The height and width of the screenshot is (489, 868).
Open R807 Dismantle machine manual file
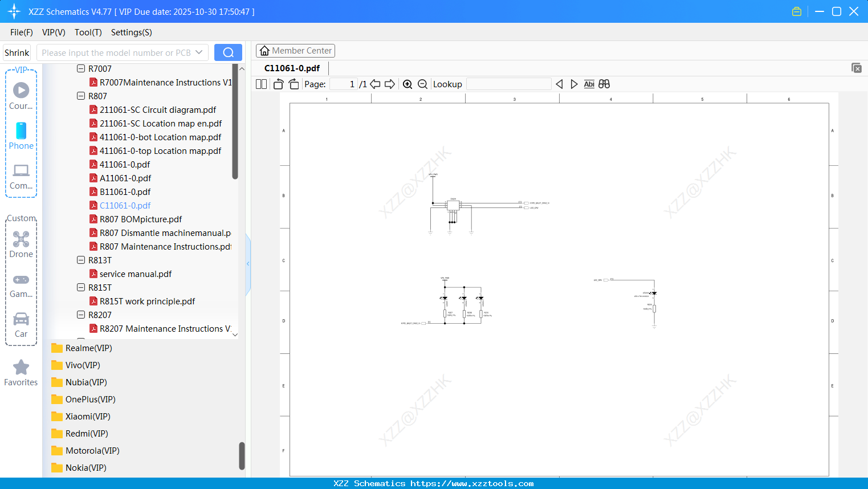click(165, 233)
